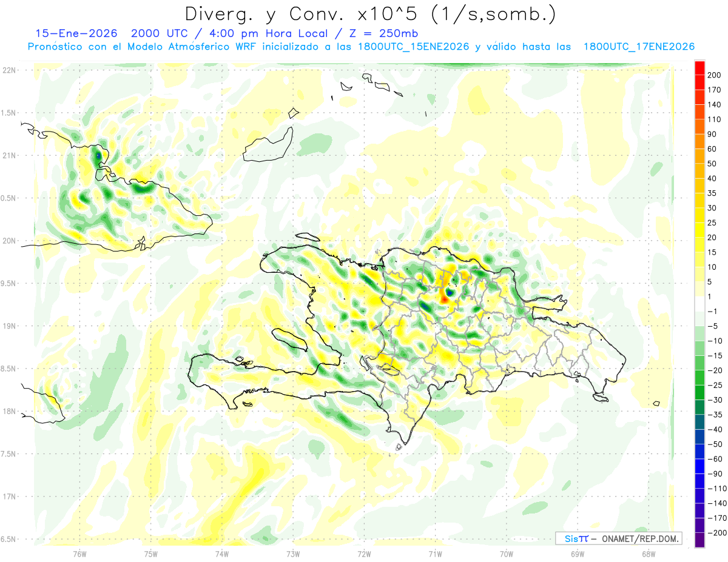The width and height of the screenshot is (728, 562).
Task: Click the colorbar swatch between 170 and 200
Action: pos(699,82)
